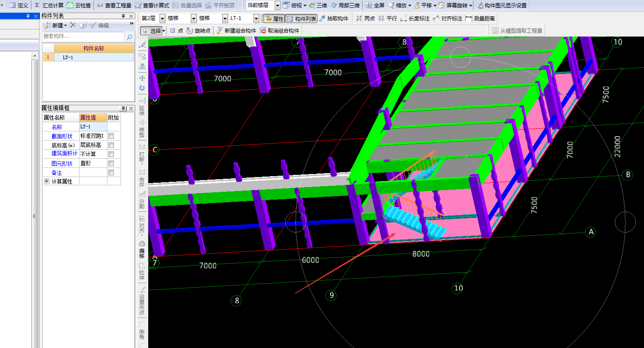
Task: Delete component with the X icon
Action: point(73,25)
